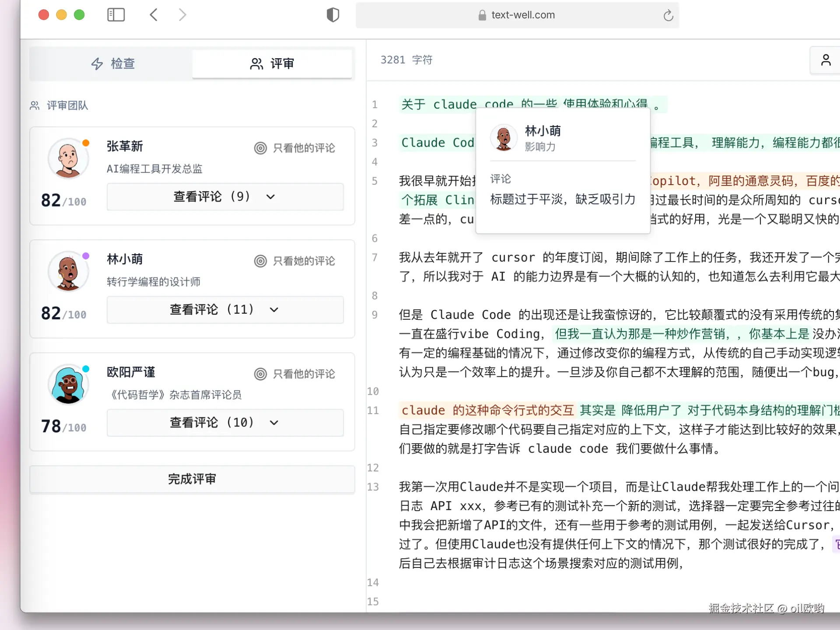Reload the page with the refresh icon
This screenshot has width=840, height=630.
668,15
